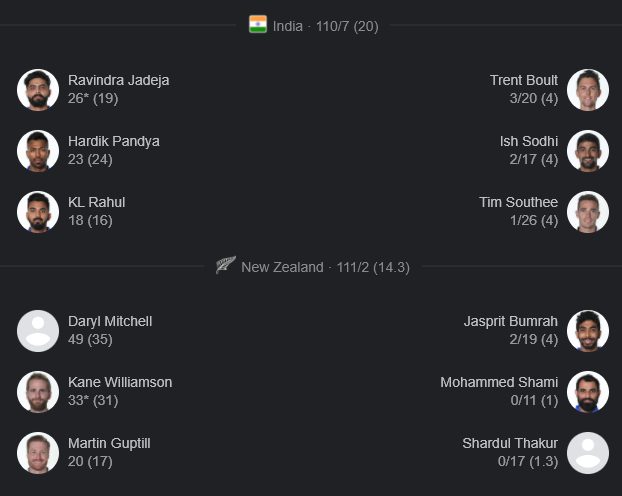Click the New Zealand 111/2 innings header

pyautogui.click(x=325, y=267)
